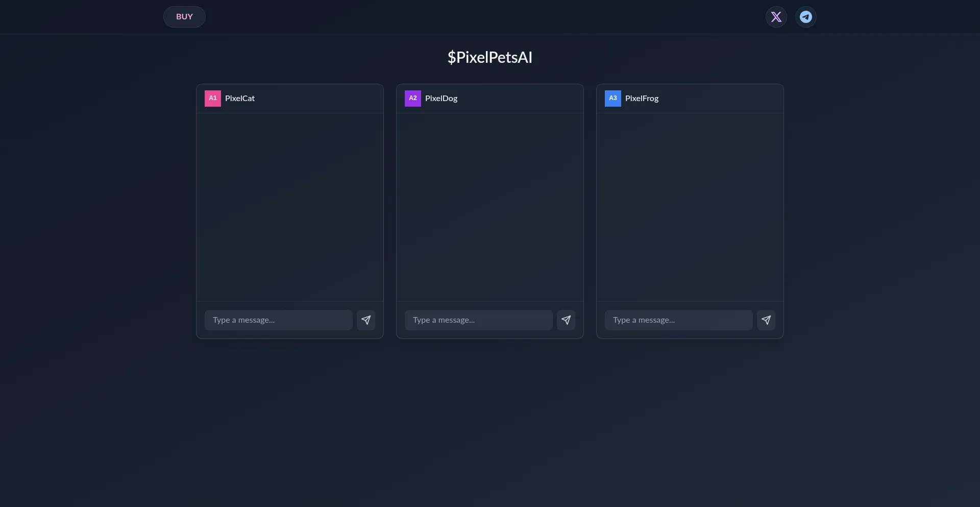Image resolution: width=980 pixels, height=507 pixels.
Task: Focus the PixelCat message input field
Action: point(279,320)
